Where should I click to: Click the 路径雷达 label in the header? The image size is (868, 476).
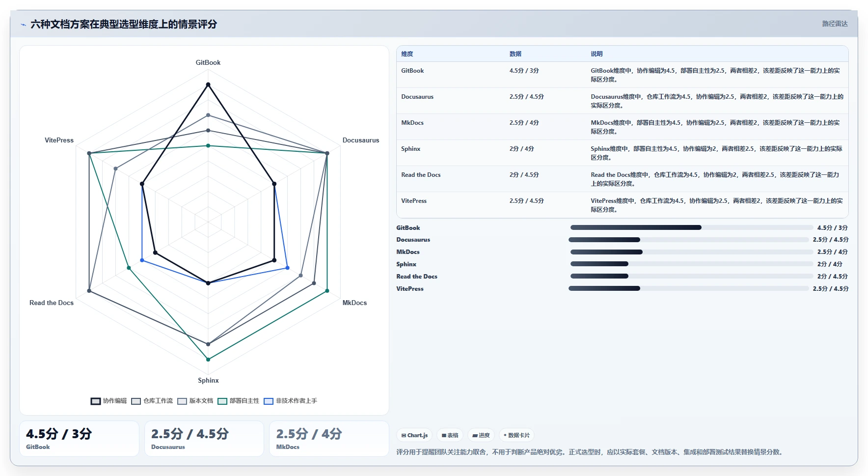(835, 24)
